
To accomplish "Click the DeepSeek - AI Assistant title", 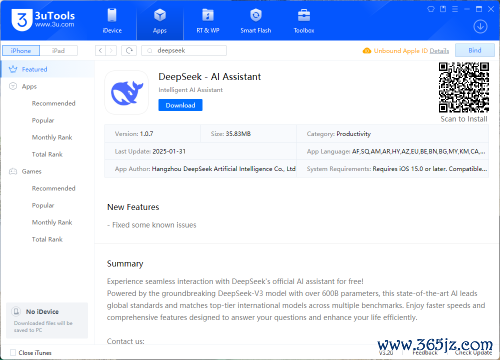I will (x=209, y=77).
